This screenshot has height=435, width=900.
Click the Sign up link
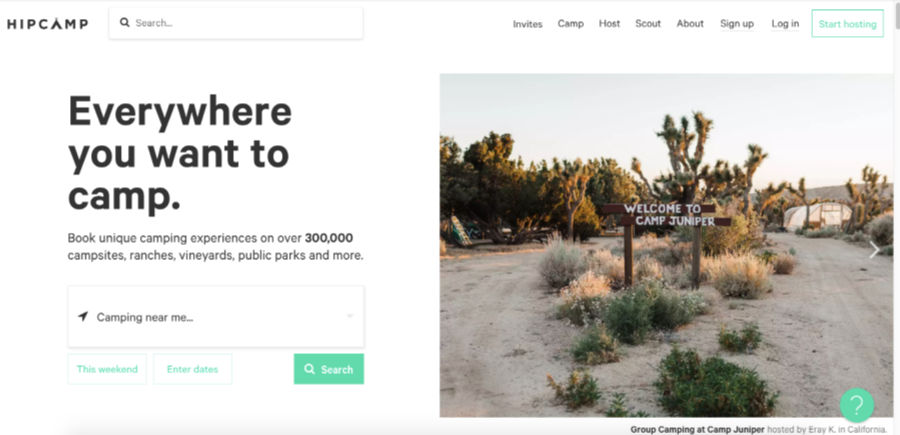[x=737, y=24]
